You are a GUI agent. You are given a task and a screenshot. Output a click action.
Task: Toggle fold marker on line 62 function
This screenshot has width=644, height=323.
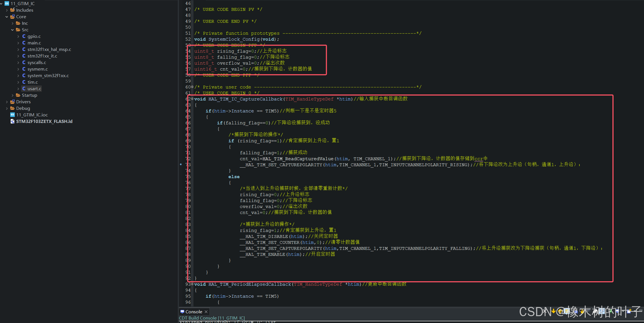click(x=192, y=99)
